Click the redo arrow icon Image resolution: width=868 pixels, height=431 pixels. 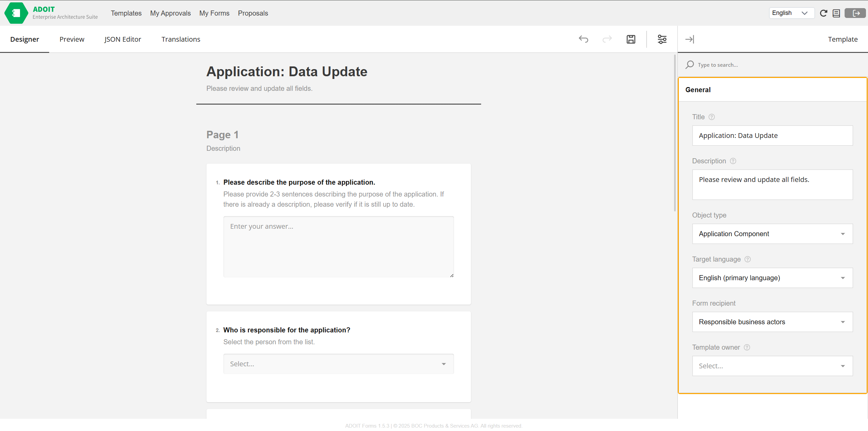tap(607, 39)
